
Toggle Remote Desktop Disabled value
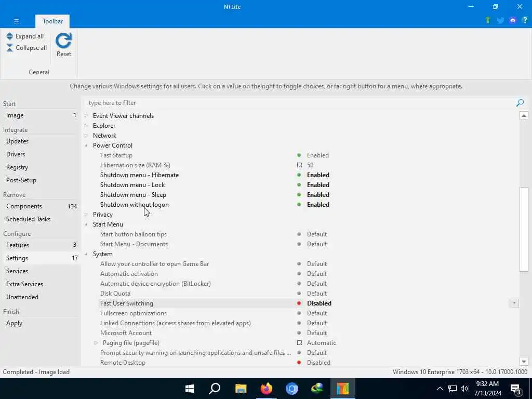[318, 362]
